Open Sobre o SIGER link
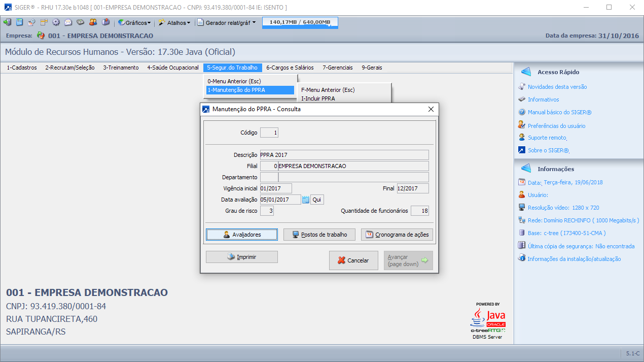 548,150
